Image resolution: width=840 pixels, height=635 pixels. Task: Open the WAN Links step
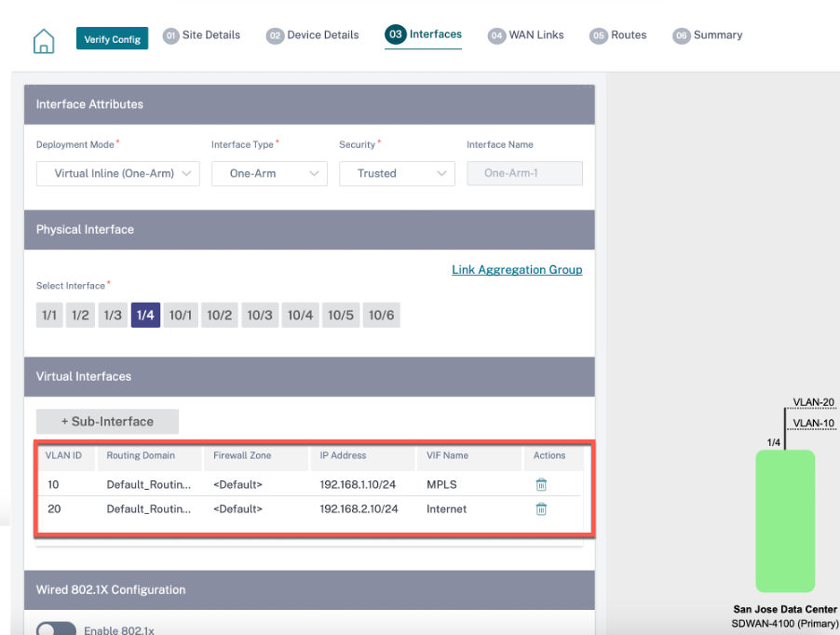point(525,35)
